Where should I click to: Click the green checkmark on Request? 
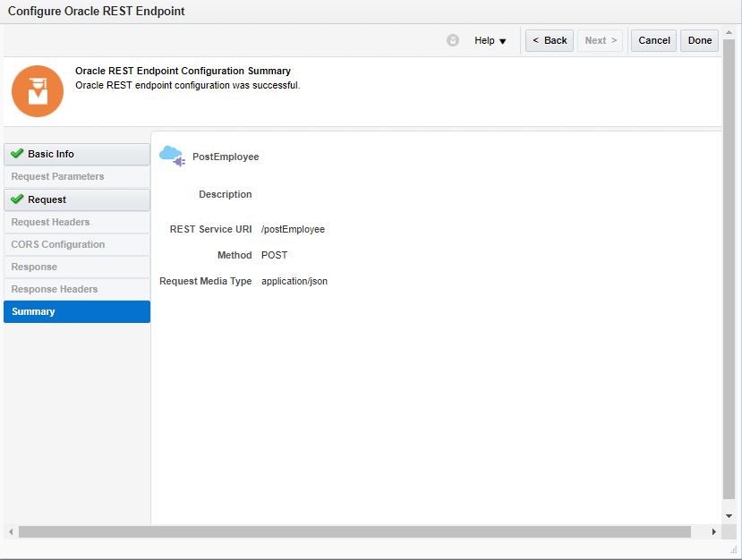pyautogui.click(x=17, y=199)
